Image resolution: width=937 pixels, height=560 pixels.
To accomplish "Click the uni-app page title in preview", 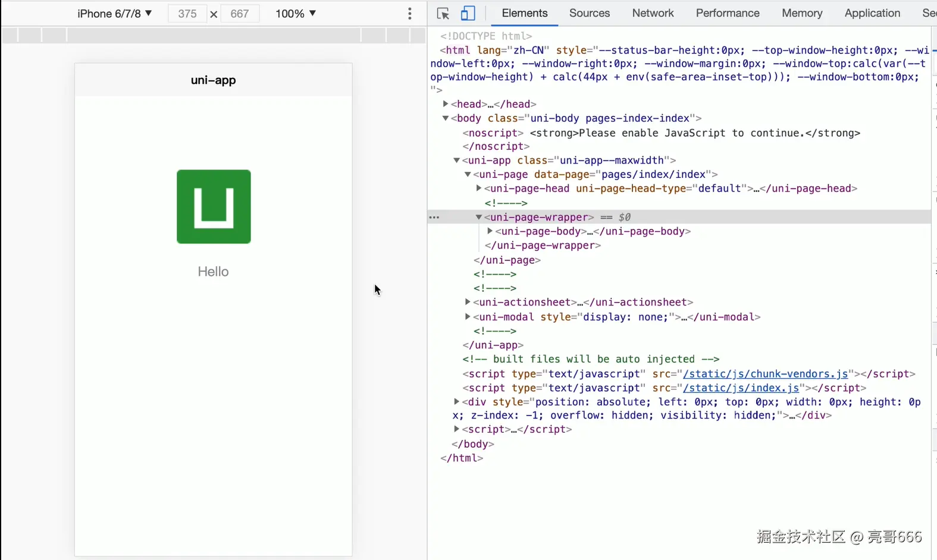I will [214, 80].
